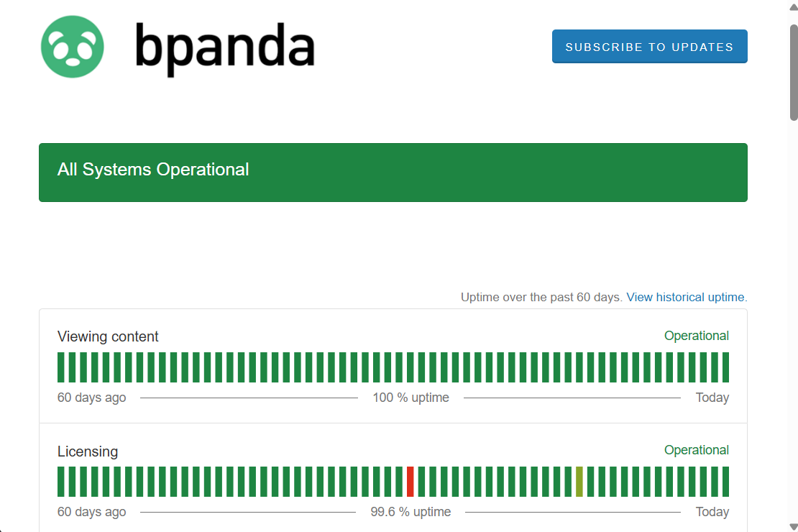
Task: Click "Uptime over the past 60 days" text
Action: [x=541, y=298]
